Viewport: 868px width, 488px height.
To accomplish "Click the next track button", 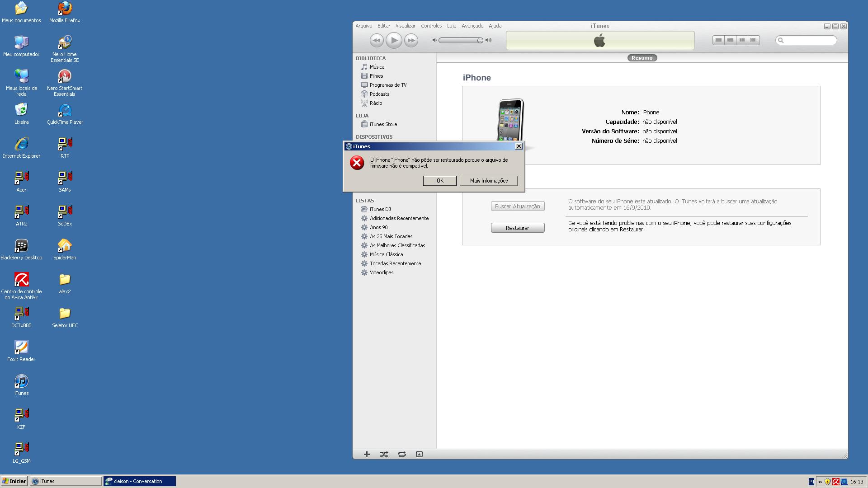I will tap(411, 41).
